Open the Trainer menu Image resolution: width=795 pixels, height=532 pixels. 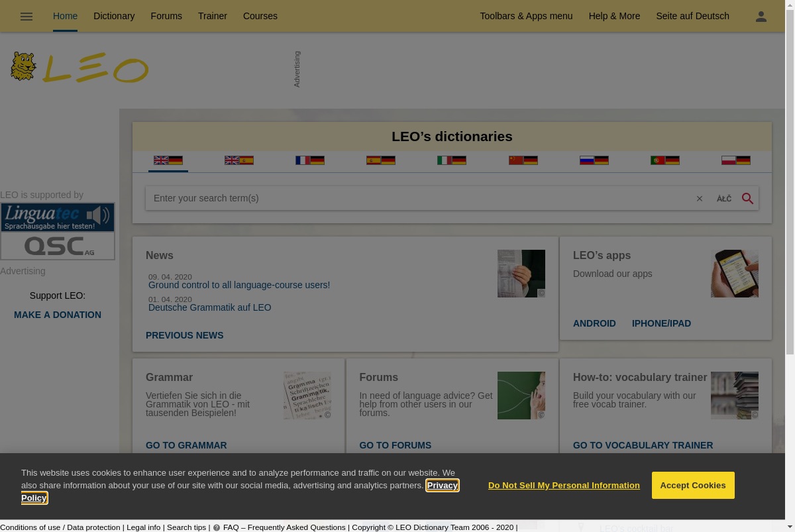213,16
